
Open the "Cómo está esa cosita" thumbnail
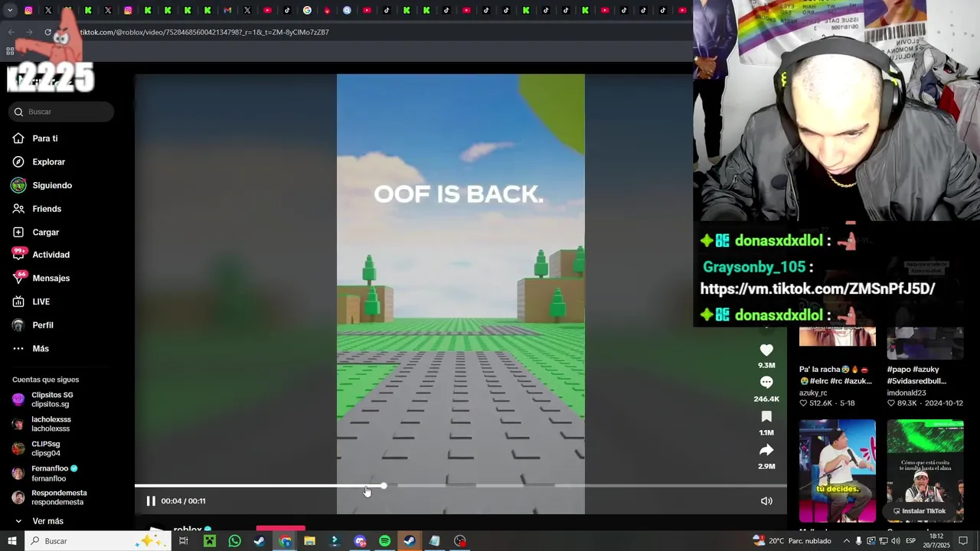click(925, 471)
